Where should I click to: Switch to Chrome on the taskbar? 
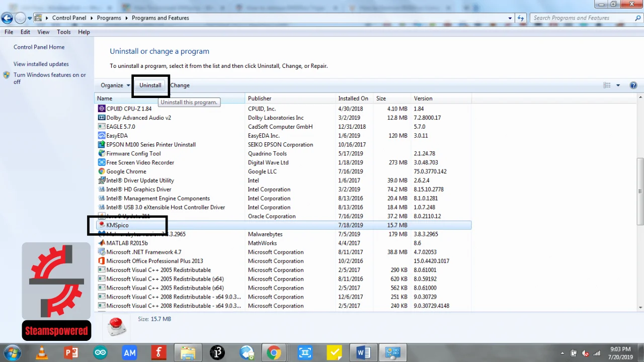(x=274, y=352)
